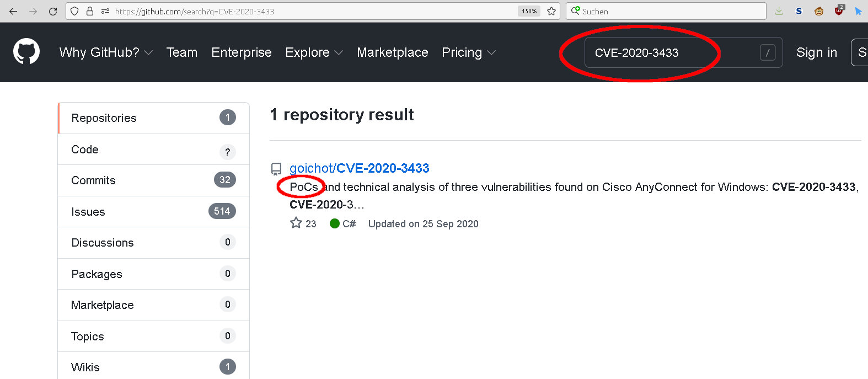Open the GitHub Octocat logo home
Screen dimensions: 868x379
(26, 52)
